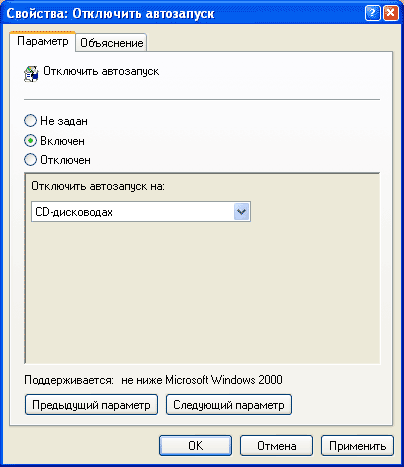Click the Отмена button
The height and width of the screenshot is (467, 404).
pos(276,446)
